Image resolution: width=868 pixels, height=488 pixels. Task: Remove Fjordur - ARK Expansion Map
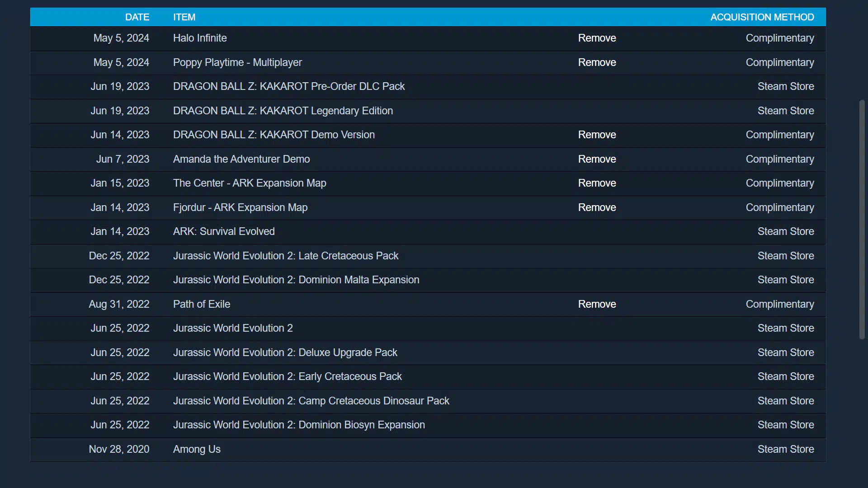[x=597, y=207]
